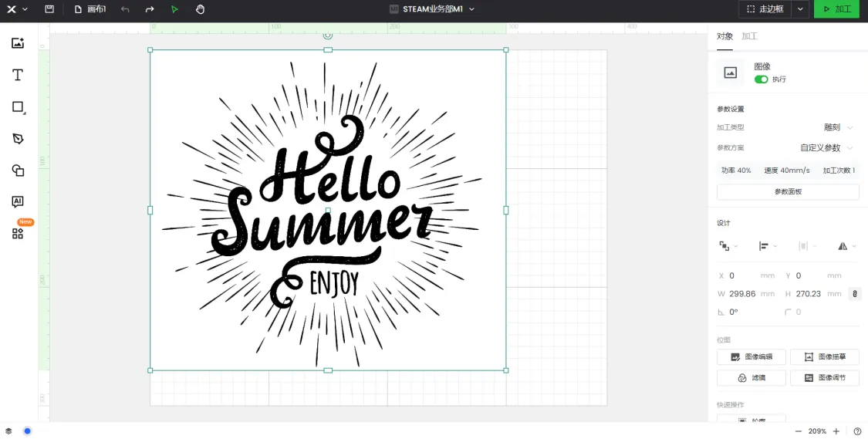Click the 走边框 framing button
Viewport: 868px width, 439px height.
[x=765, y=9]
